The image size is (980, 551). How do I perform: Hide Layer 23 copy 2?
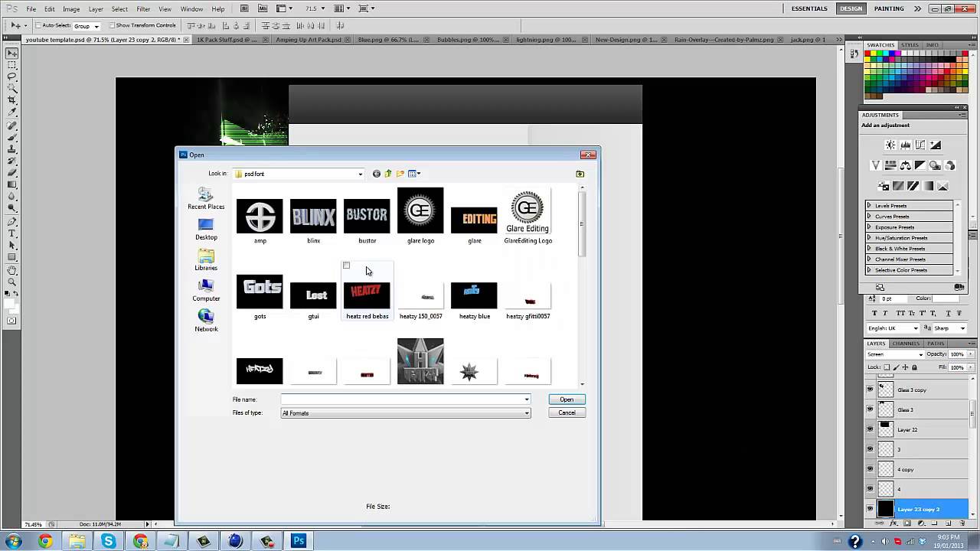870,509
